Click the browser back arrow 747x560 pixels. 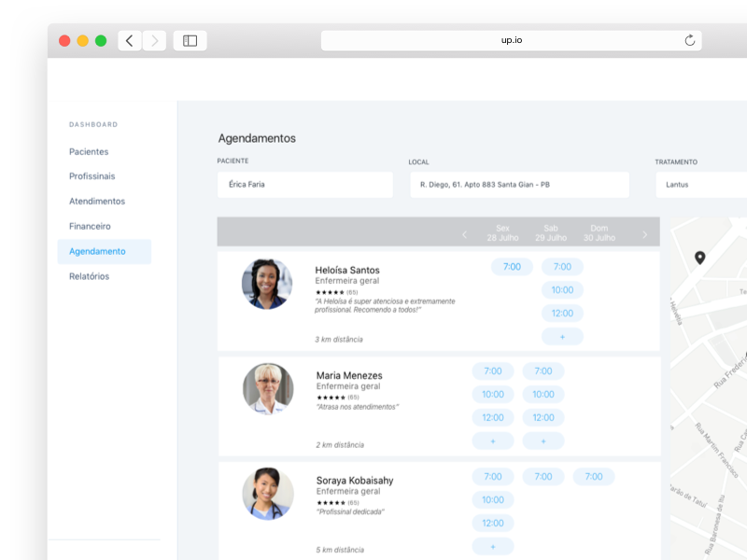[129, 40]
